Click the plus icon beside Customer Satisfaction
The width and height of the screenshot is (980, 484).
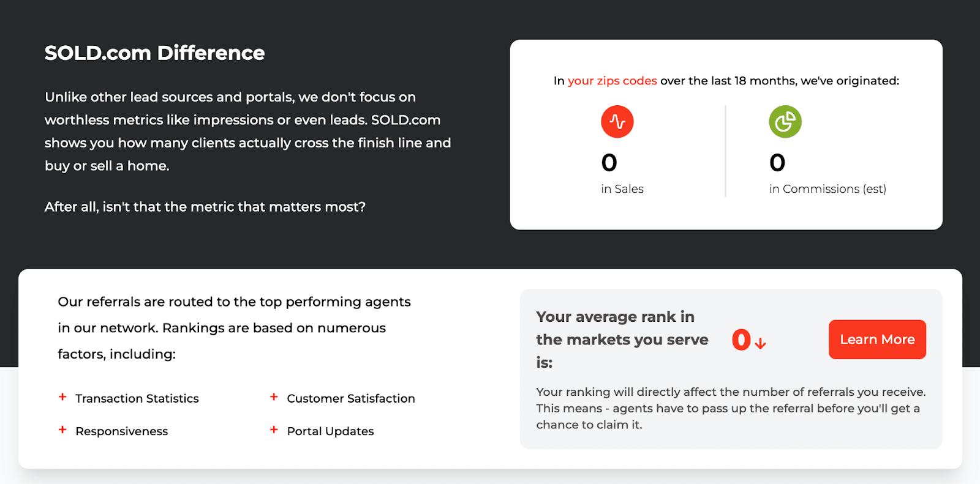[x=274, y=397]
